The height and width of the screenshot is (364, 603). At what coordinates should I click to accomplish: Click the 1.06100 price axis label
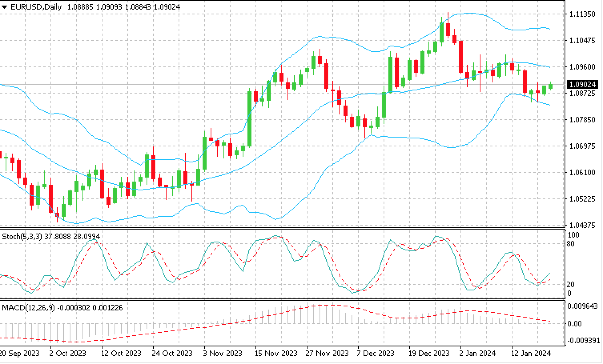[582, 172]
